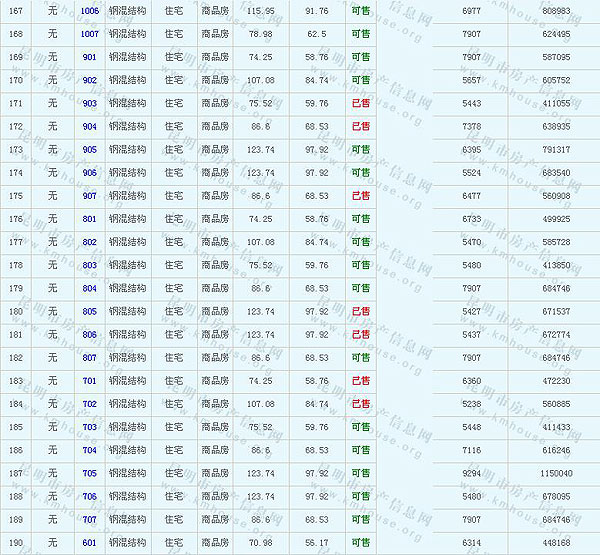
Task: Click room number 901
Action: click(x=89, y=57)
